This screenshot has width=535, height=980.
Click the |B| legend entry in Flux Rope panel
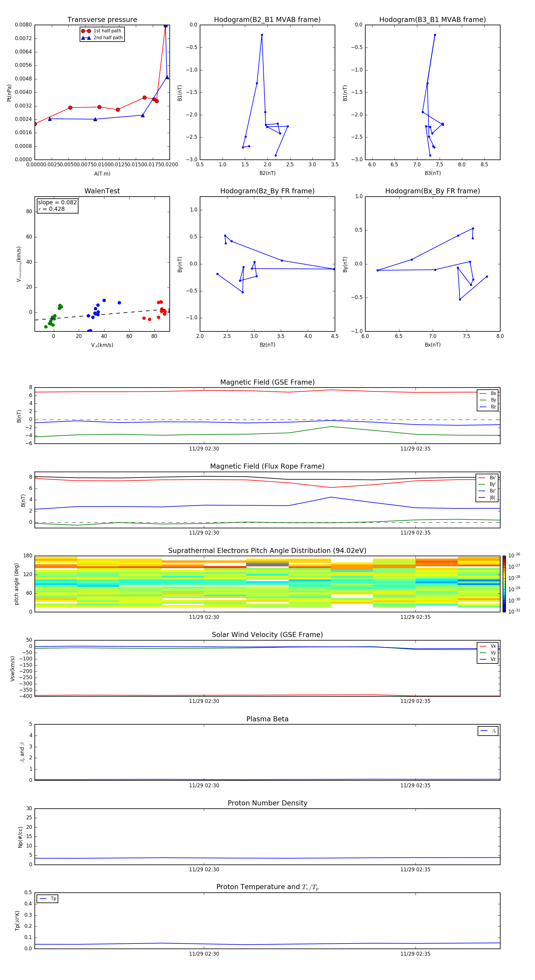(487, 498)
